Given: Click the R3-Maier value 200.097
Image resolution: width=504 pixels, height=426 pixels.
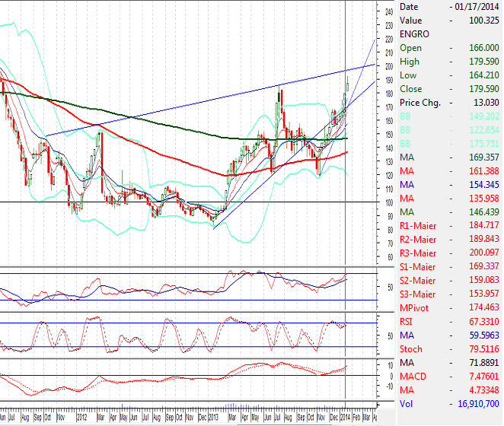Looking at the screenshot, I should tap(483, 253).
